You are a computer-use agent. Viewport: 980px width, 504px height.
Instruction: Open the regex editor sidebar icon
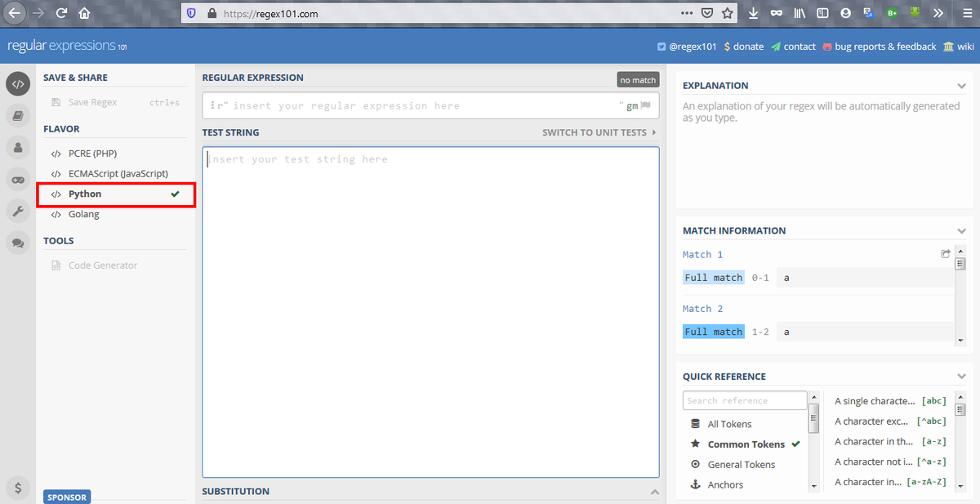pos(18,84)
